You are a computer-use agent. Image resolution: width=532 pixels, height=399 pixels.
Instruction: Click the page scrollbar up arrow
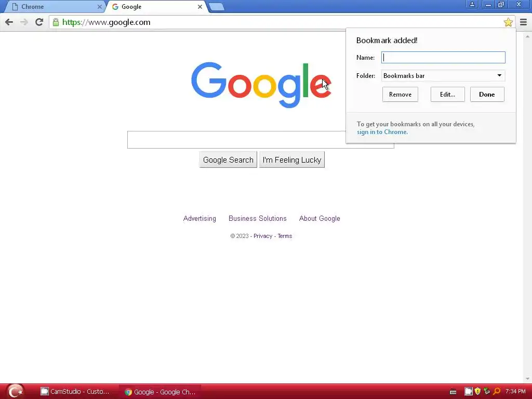click(528, 36)
